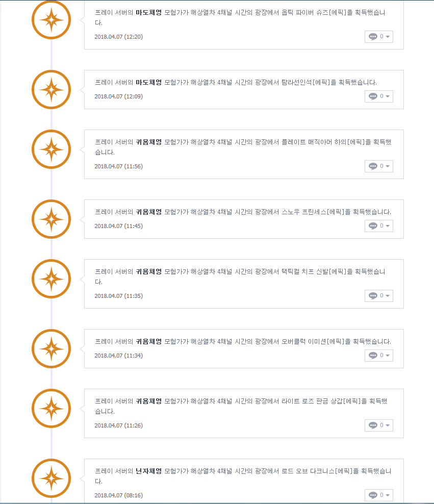
Task: Expand comments for 라이트 로즈 판금 상갑 entry
Action: [x=379, y=425]
